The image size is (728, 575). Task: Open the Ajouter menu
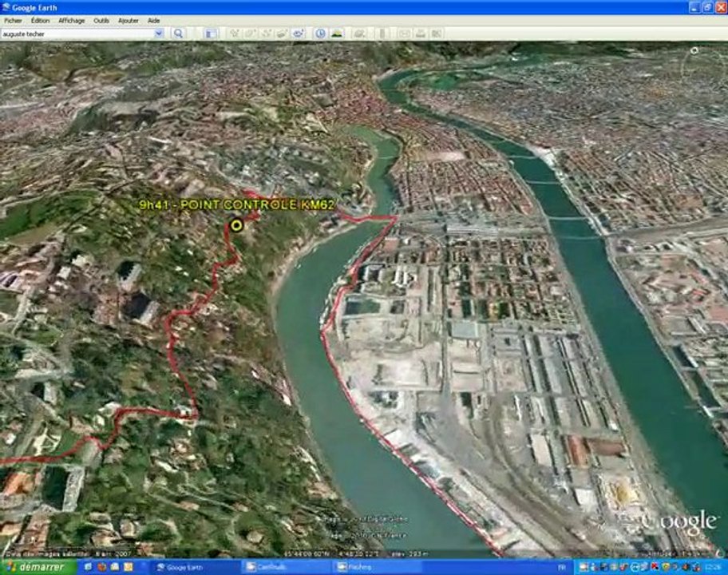(129, 21)
